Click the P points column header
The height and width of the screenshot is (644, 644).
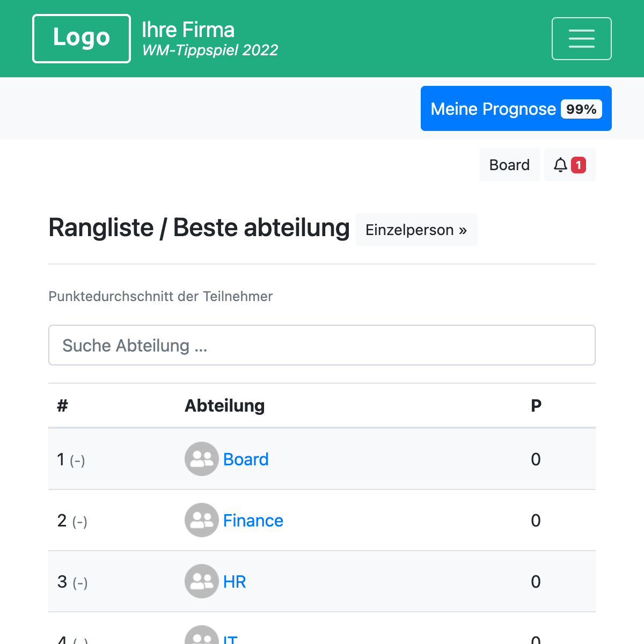tap(536, 406)
